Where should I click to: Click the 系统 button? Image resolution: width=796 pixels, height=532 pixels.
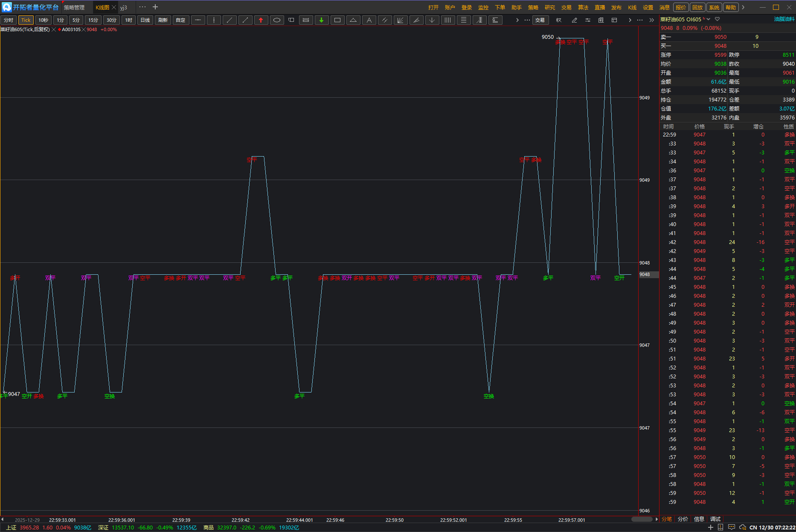(714, 7)
